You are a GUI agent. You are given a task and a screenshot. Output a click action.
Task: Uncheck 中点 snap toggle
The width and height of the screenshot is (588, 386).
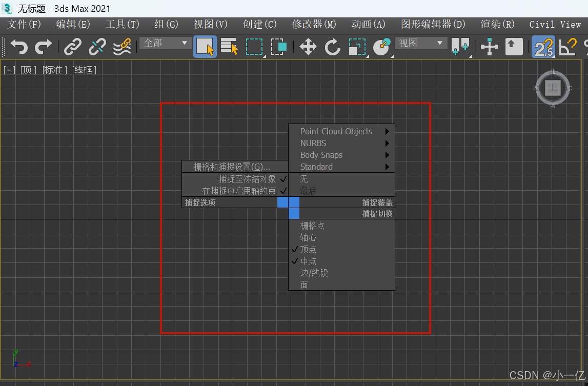click(341, 261)
